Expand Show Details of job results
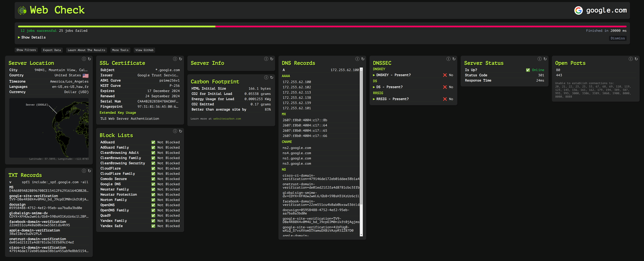This screenshot has width=644, height=261. pyautogui.click(x=32, y=37)
